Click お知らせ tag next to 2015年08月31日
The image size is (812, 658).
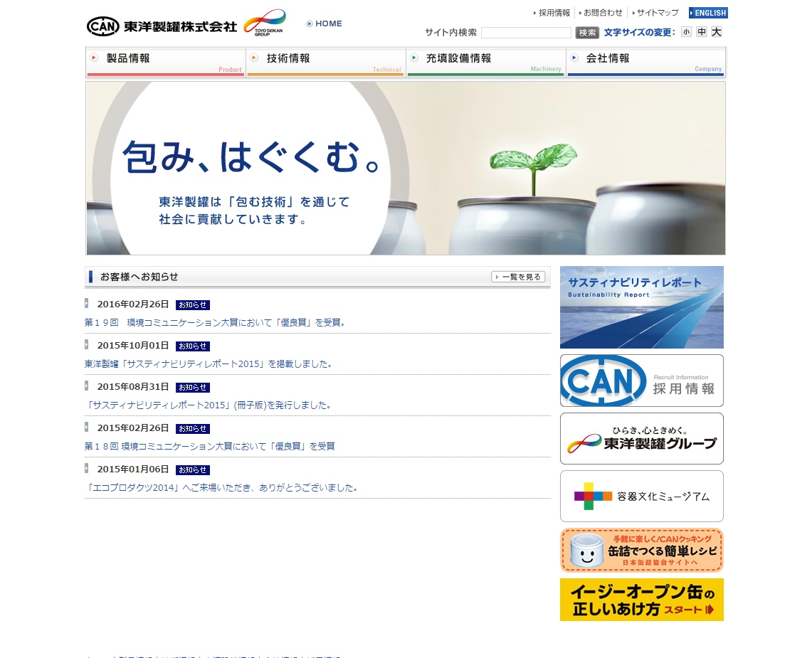tap(193, 387)
